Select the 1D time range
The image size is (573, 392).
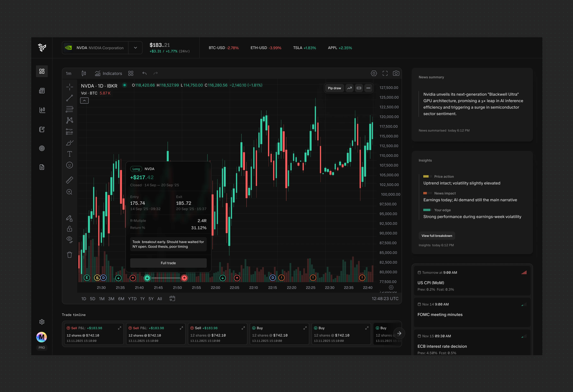[84, 299]
